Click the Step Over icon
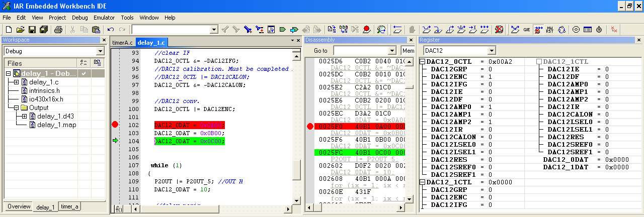Screen dimensions: 644x217 (427, 30)
